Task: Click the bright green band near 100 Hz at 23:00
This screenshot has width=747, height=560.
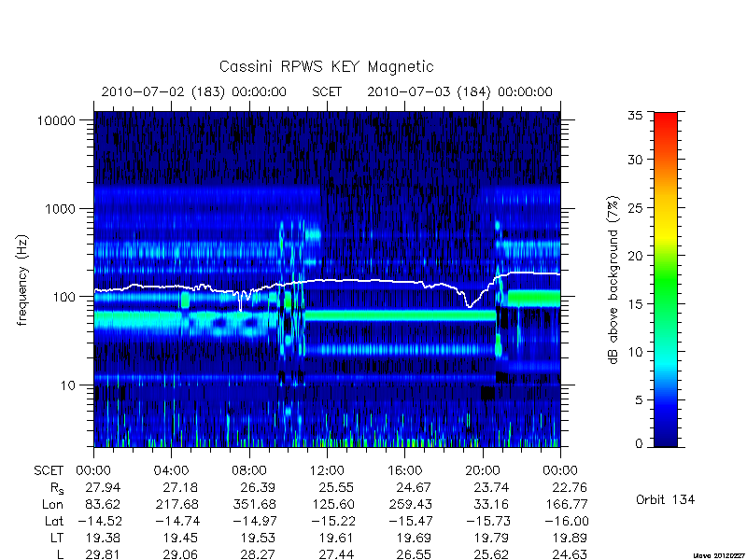Action: [533, 298]
